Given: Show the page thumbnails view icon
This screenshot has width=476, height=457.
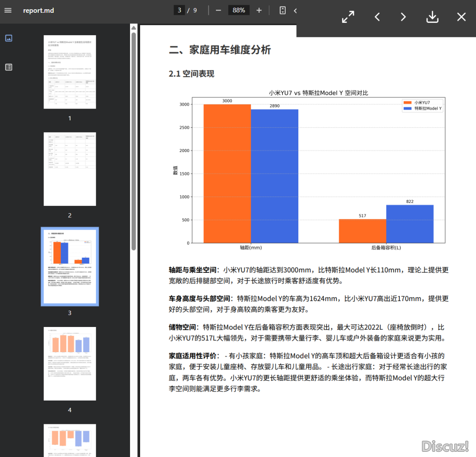Looking at the screenshot, I should click(x=8, y=38).
